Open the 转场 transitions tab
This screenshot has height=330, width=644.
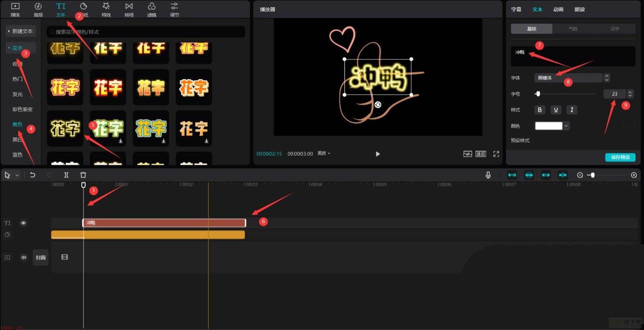click(129, 9)
